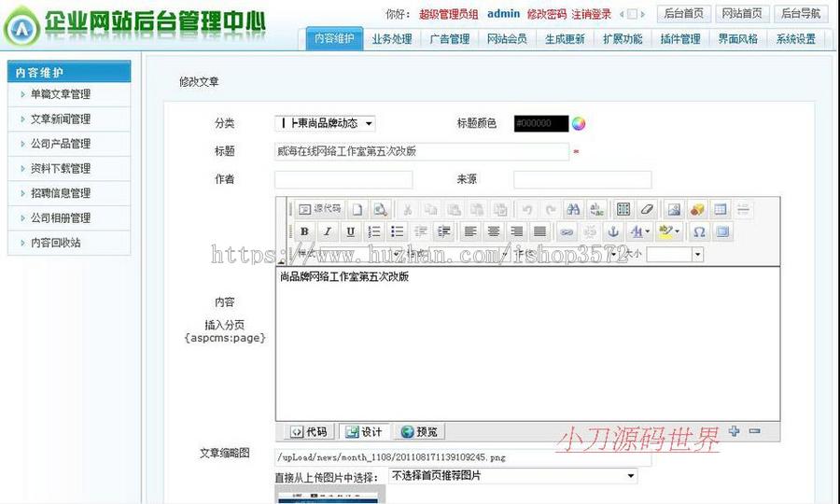Viewport: 840px width, 504px height.
Task: Click the Replace text icon
Action: coord(596,209)
